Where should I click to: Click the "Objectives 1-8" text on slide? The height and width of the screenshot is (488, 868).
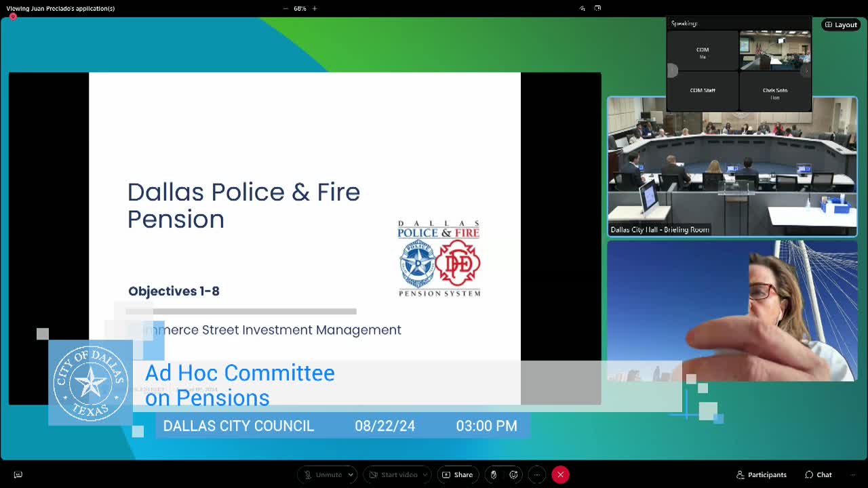(174, 291)
